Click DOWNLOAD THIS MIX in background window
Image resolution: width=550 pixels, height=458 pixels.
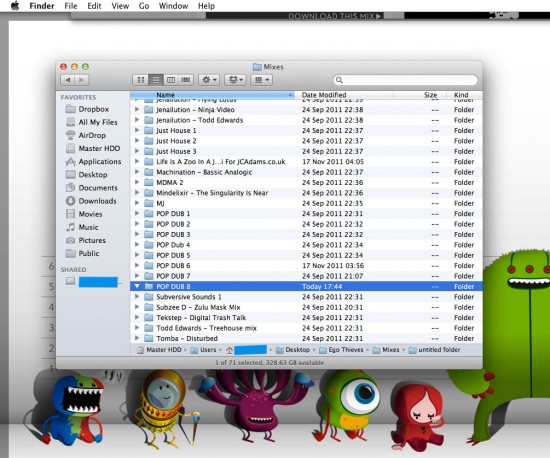point(335,16)
